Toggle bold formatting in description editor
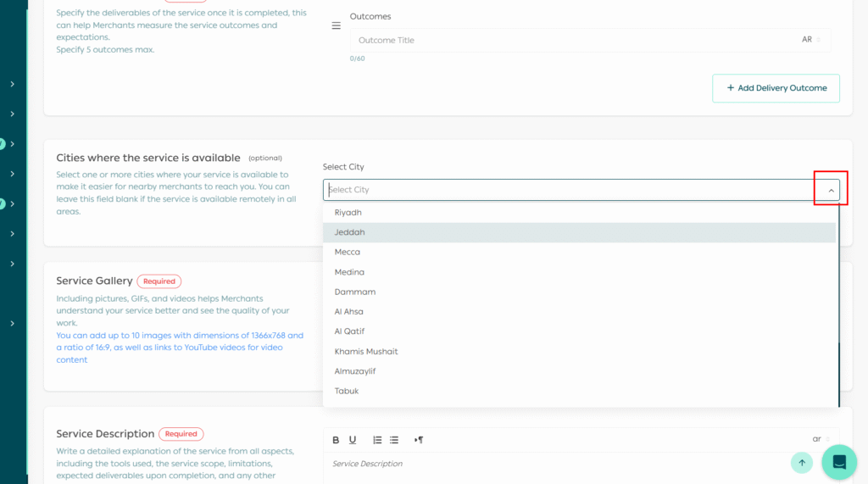Image resolution: width=868 pixels, height=484 pixels. click(336, 440)
